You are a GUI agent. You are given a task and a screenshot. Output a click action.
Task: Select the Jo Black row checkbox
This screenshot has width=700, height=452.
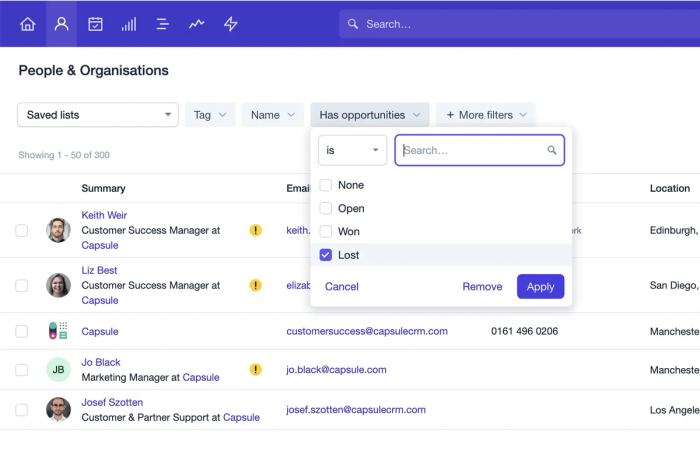point(21,370)
